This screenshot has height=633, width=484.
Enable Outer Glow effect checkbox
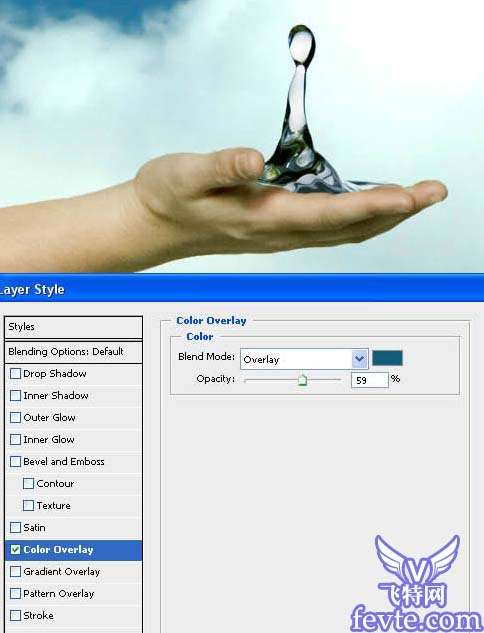15,417
